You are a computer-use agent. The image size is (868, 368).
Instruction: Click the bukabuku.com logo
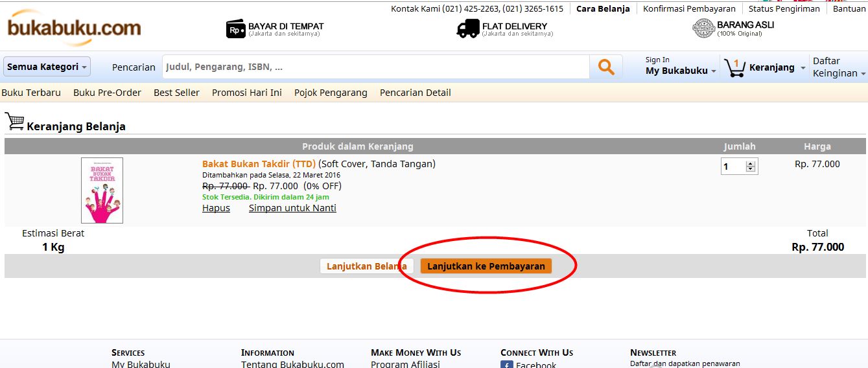[x=74, y=28]
